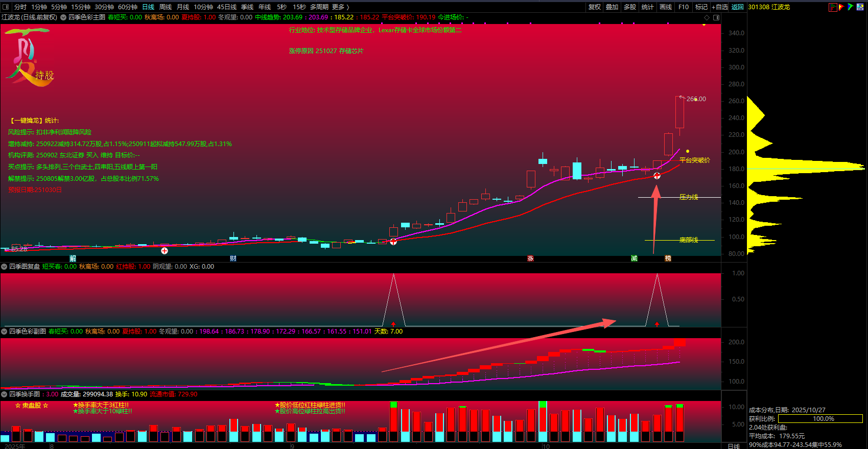Expand the 更多 timeframe options
Screen dimensions: 868x449
(x=340, y=7)
